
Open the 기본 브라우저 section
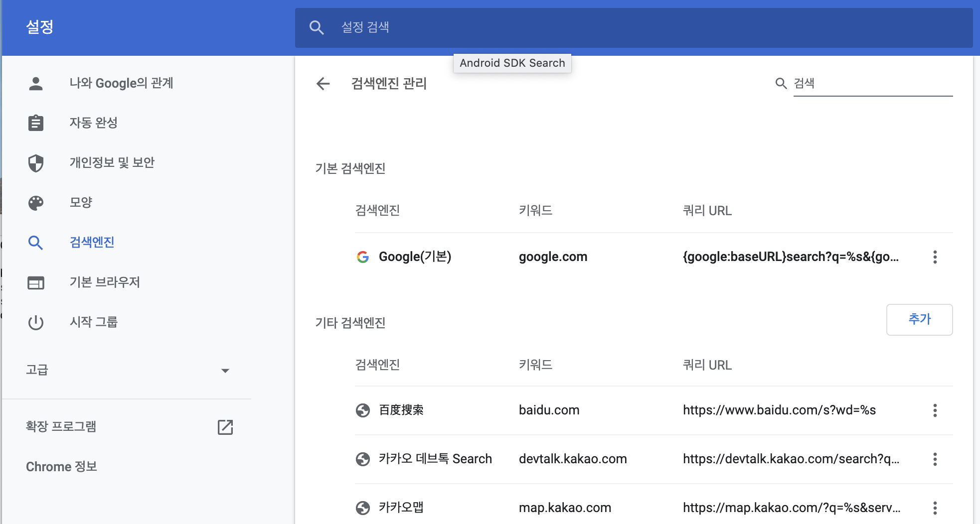(105, 282)
